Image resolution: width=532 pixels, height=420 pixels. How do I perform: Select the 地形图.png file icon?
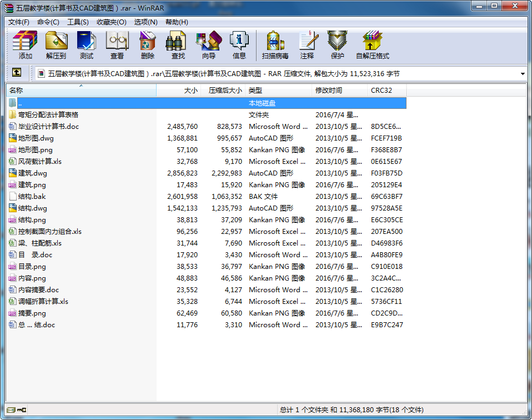pos(12,150)
